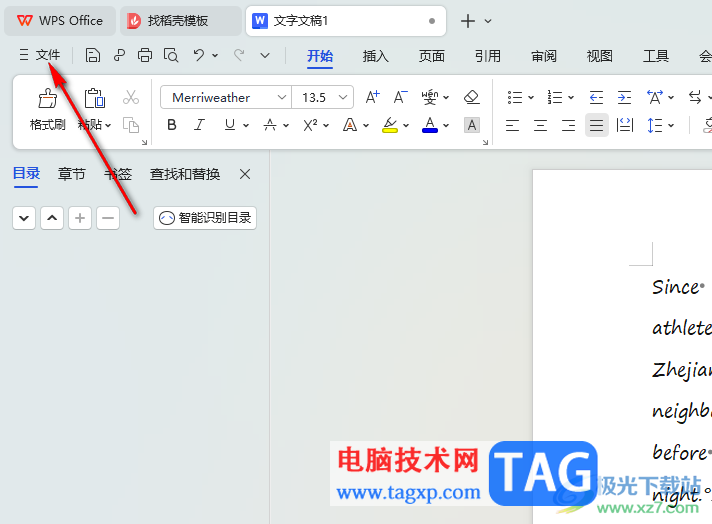Apply yellow text highlight color
Screen dimensions: 712x524
(x=390, y=125)
